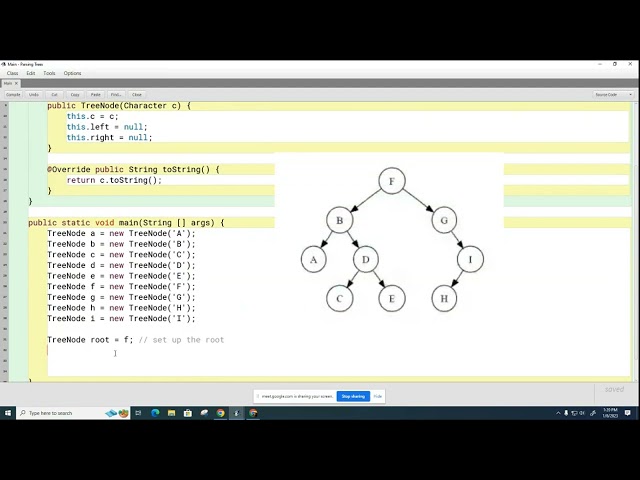
Task: Click 'public TreeNode(Character c)' line
Action: click(x=119, y=106)
